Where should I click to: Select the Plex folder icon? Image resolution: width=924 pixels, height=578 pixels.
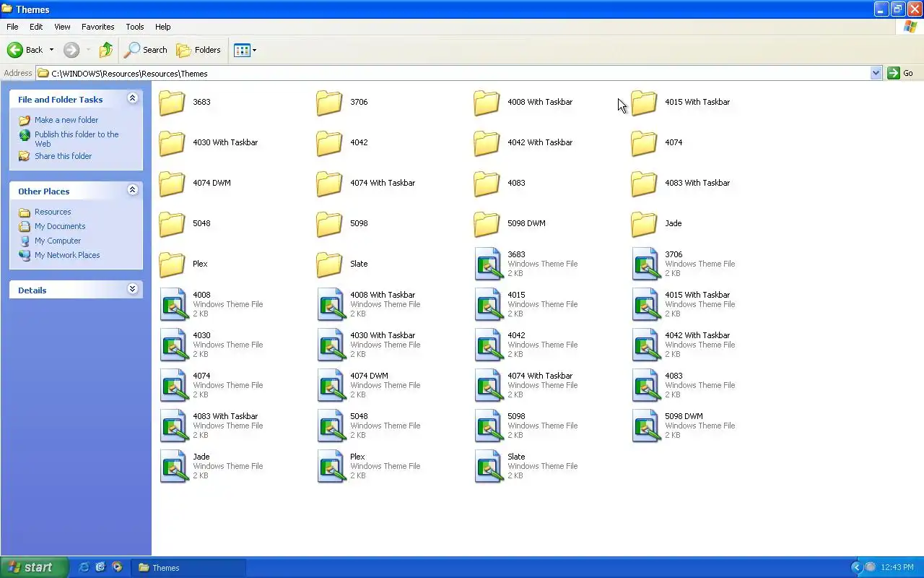(172, 264)
